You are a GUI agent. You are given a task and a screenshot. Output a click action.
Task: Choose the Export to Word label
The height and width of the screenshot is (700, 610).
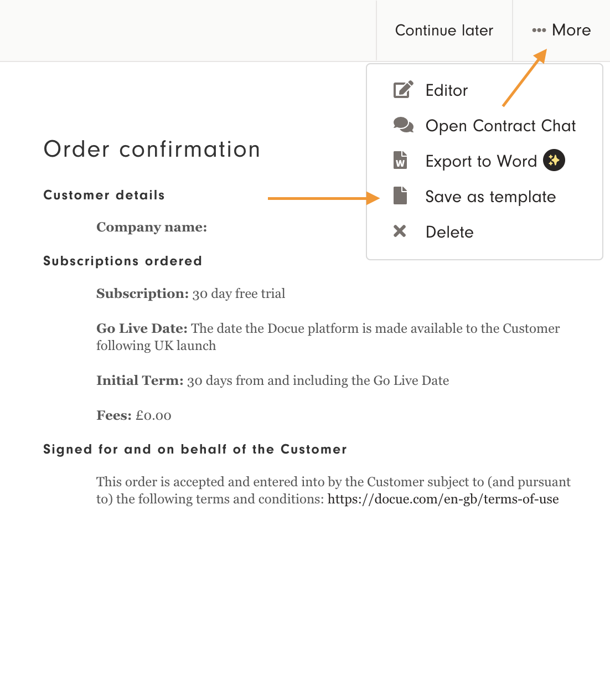click(x=480, y=161)
